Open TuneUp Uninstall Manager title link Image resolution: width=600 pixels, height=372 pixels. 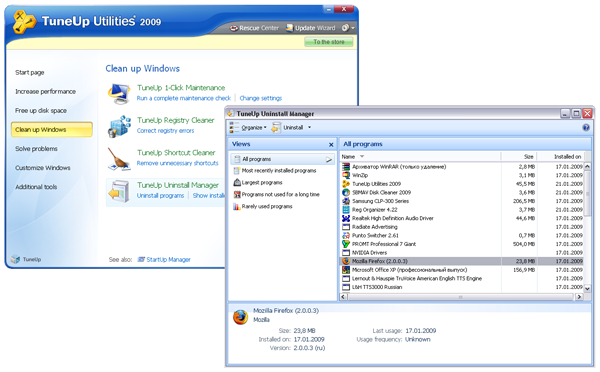(178, 185)
